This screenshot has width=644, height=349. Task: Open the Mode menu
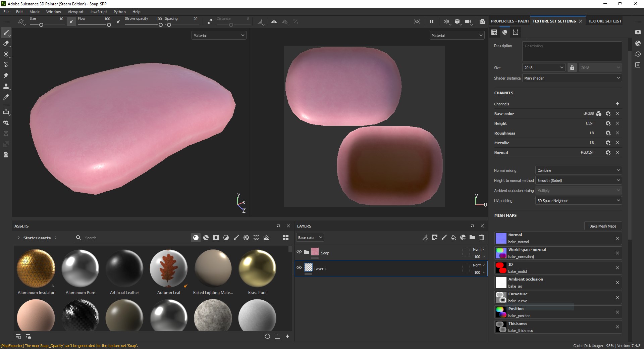(x=35, y=12)
